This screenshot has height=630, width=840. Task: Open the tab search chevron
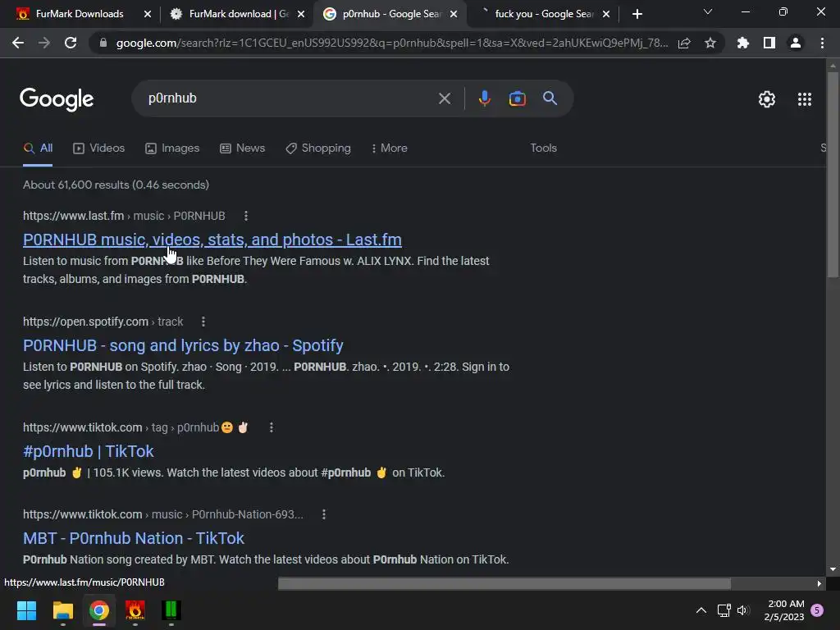point(708,11)
